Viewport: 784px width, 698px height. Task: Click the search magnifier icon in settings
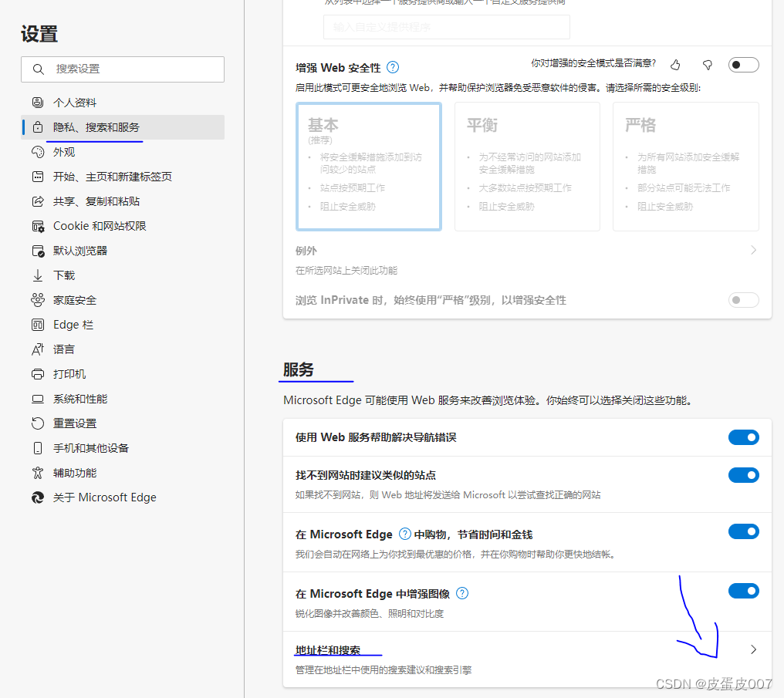[39, 69]
